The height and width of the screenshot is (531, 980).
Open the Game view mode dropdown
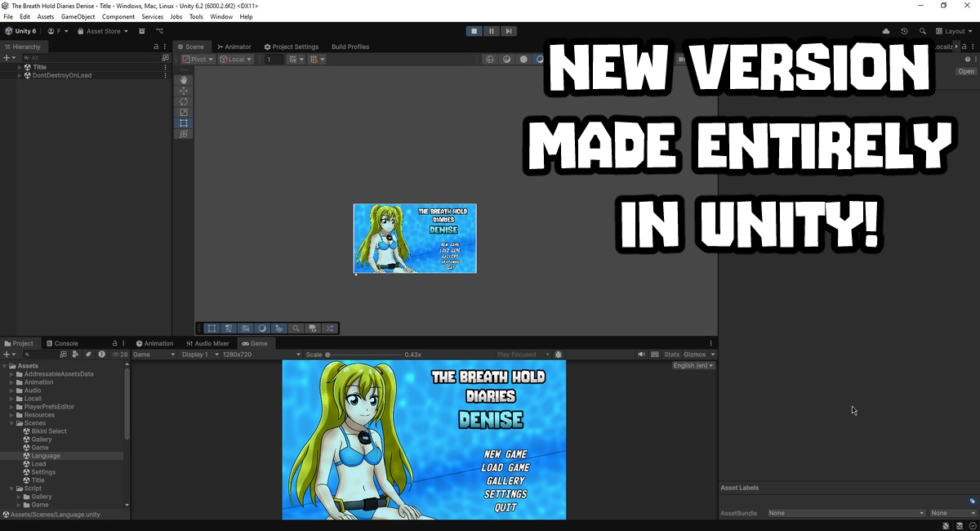tap(154, 355)
